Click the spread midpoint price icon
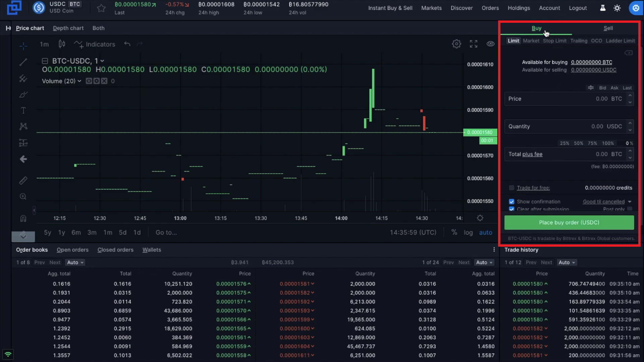The width and height of the screenshot is (644, 362). click(591, 87)
